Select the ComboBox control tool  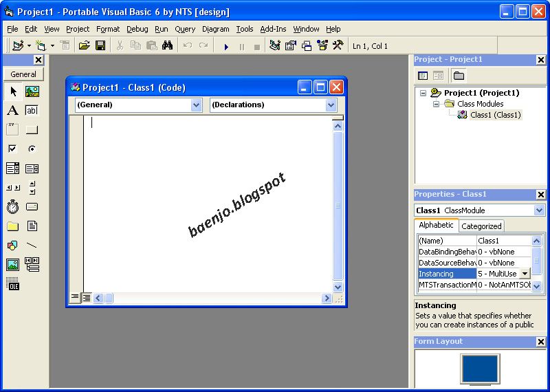pos(13,168)
